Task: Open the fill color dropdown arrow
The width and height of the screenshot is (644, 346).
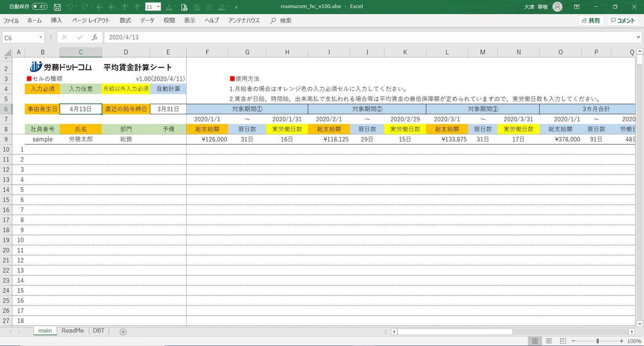Action: tap(228, 7)
